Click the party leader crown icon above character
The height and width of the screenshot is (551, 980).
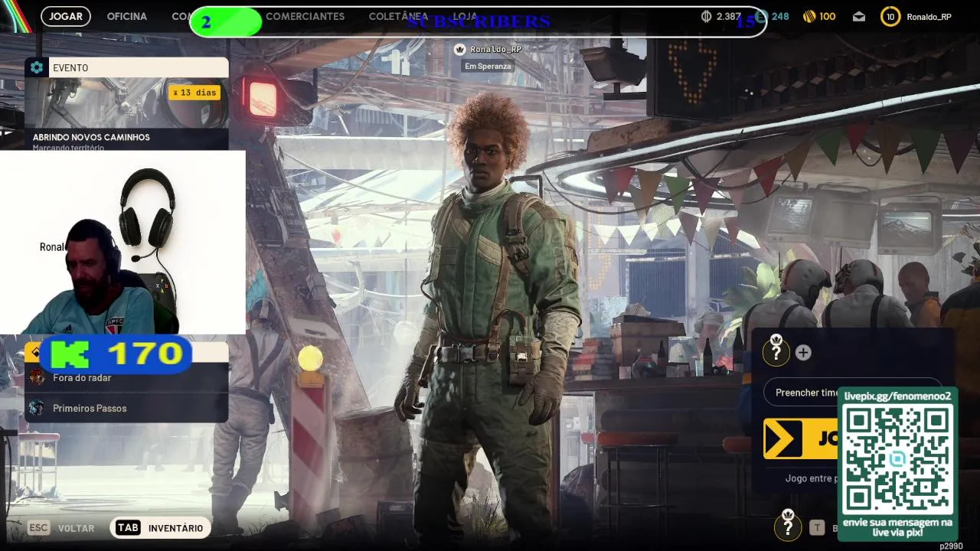pos(459,49)
